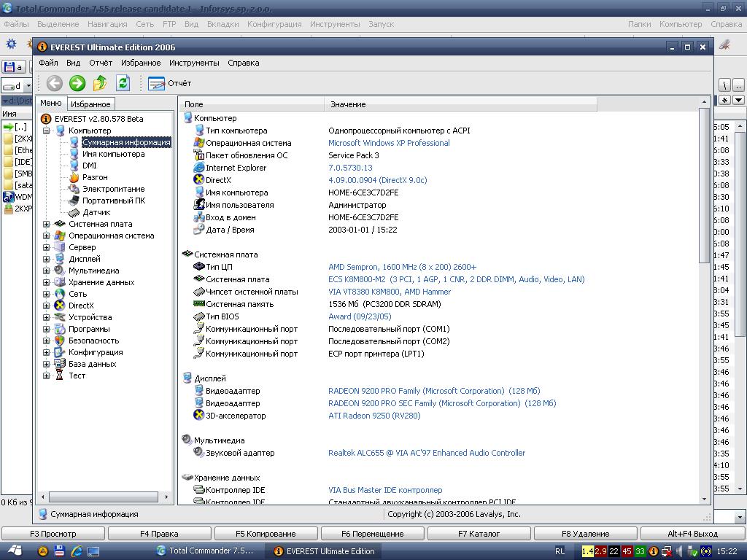
Task: Click the Back navigation arrow icon
Action: [54, 83]
